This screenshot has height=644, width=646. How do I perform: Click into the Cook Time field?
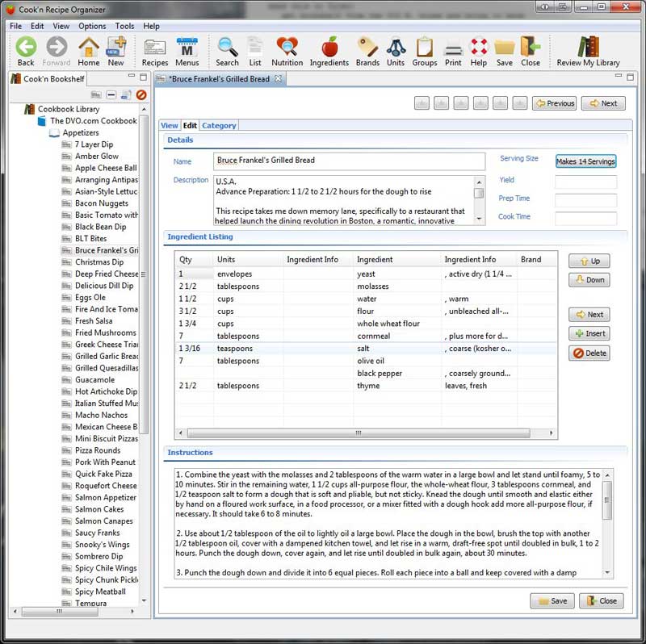(x=586, y=218)
